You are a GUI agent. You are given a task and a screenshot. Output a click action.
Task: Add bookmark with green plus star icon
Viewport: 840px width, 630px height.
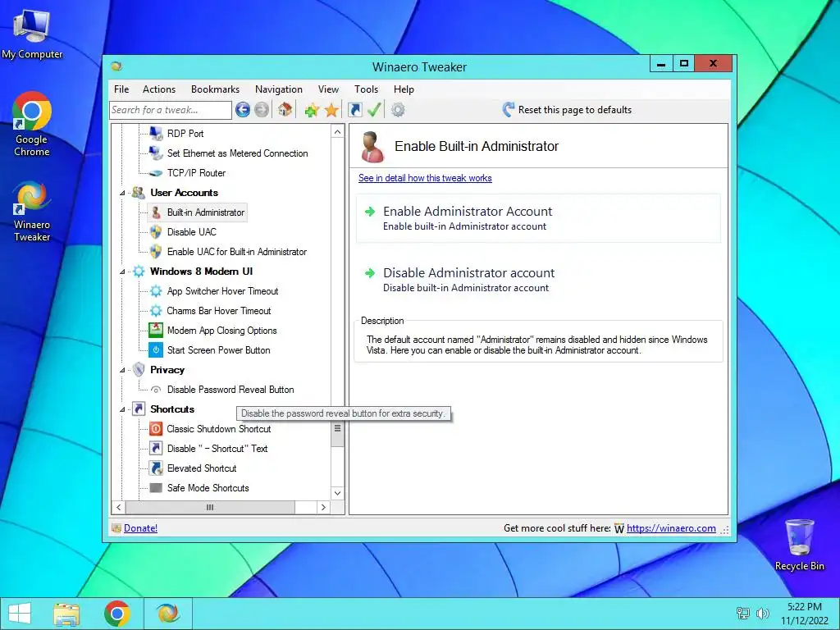pos(312,111)
